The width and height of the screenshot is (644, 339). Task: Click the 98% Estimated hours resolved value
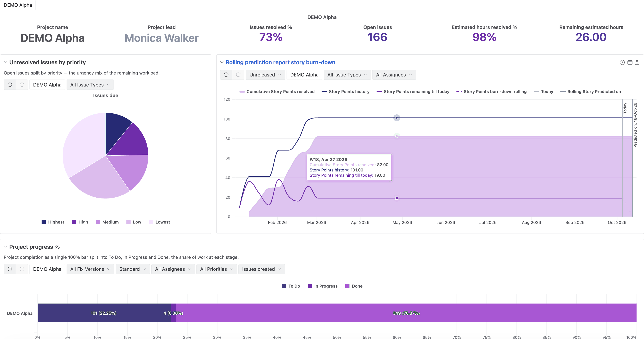[x=484, y=37]
